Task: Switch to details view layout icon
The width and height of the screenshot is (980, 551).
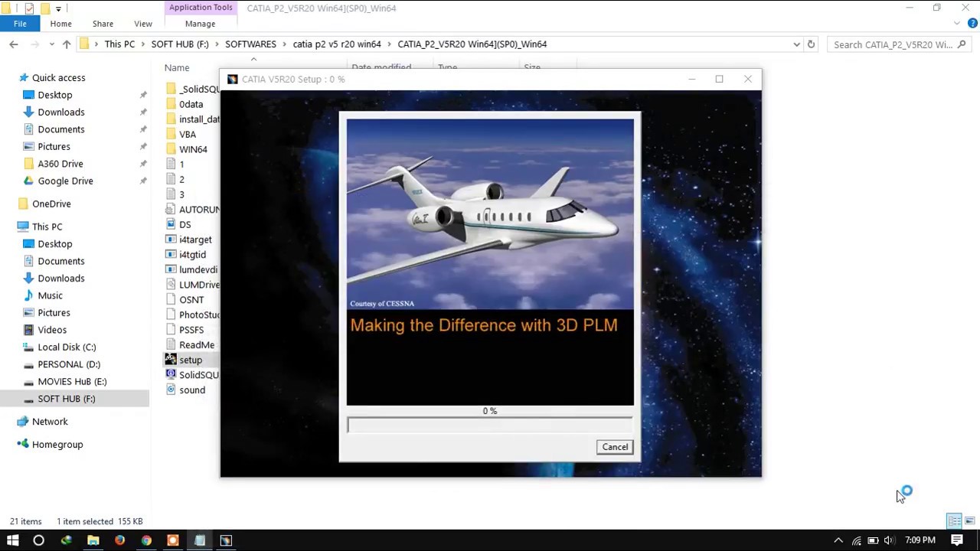Action: pos(954,521)
